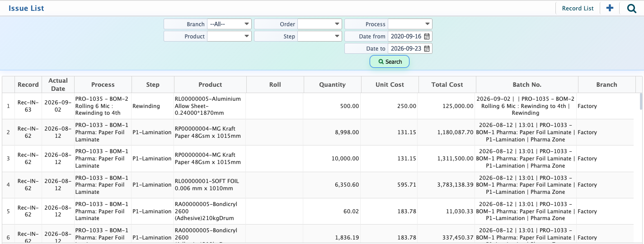This screenshot has width=644, height=244.
Task: Click total cost 3,783,138.39 cell
Action: 447,185
